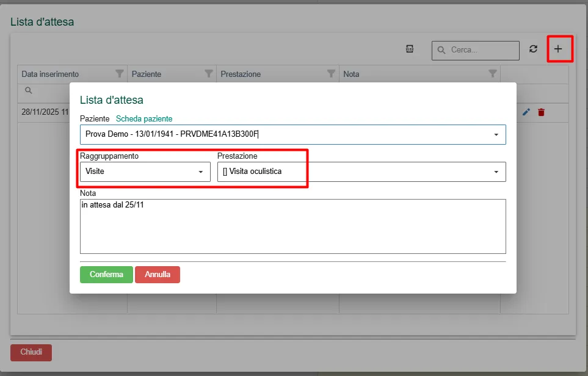Refresh the waiting list table
The height and width of the screenshot is (376, 588).
[533, 49]
